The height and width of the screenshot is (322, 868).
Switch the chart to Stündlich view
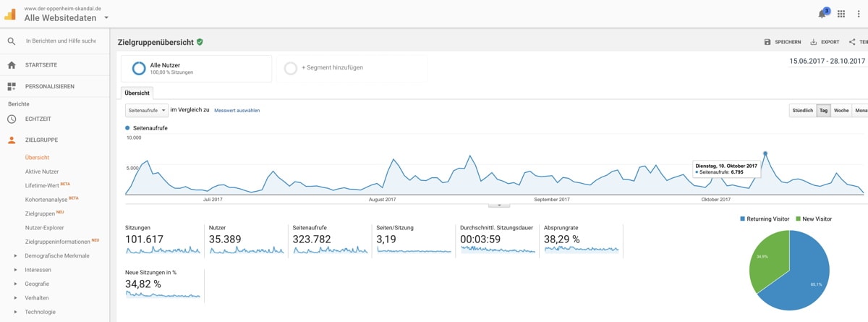click(802, 111)
